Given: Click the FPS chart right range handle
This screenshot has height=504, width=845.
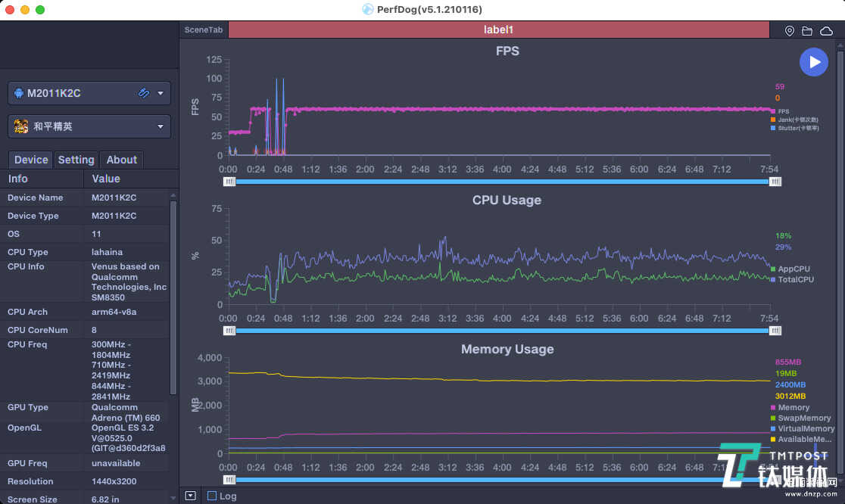Looking at the screenshot, I should 775,182.
